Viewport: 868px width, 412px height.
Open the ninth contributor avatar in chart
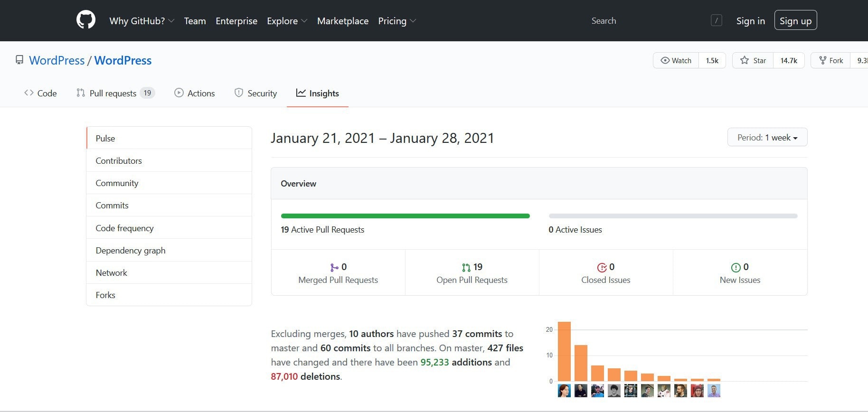(697, 391)
